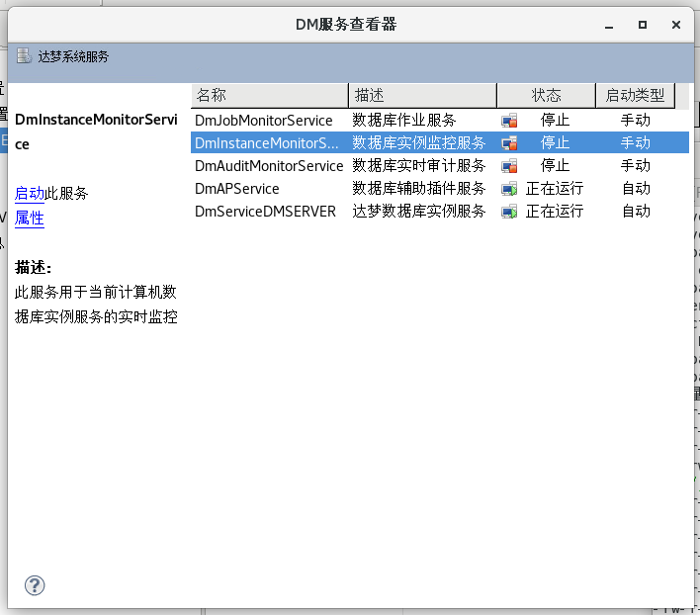This screenshot has height=615, width=700.
Task: Maximize the DM服务查看器 window
Action: click(x=642, y=25)
